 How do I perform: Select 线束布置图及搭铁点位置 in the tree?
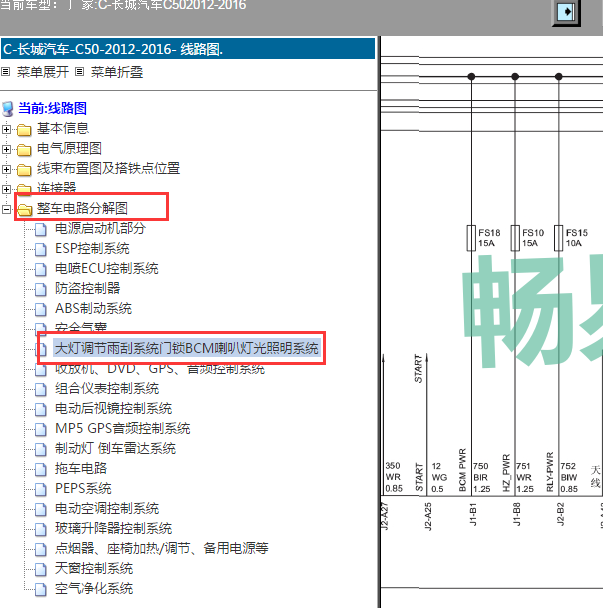click(x=109, y=168)
